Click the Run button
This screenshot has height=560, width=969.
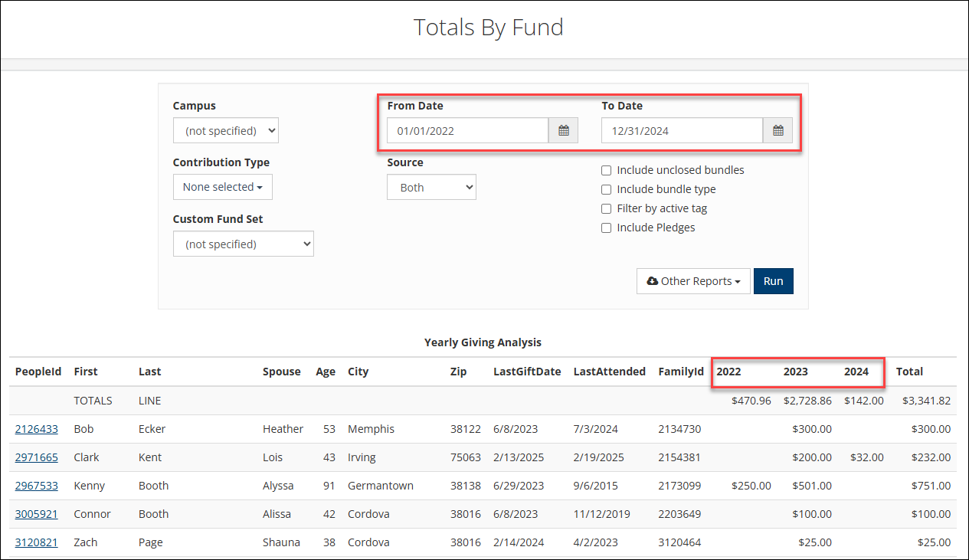774,281
